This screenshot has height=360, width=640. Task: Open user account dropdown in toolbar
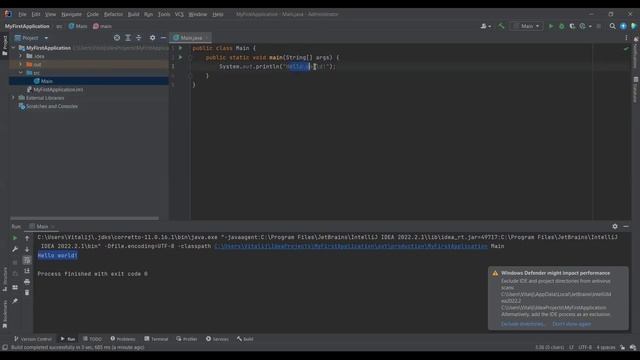click(485, 26)
